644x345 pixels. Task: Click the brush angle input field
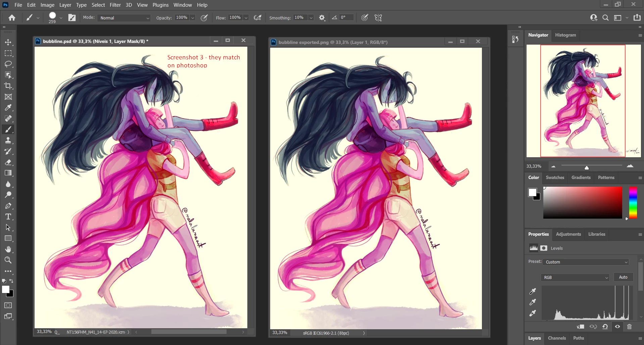coord(347,17)
